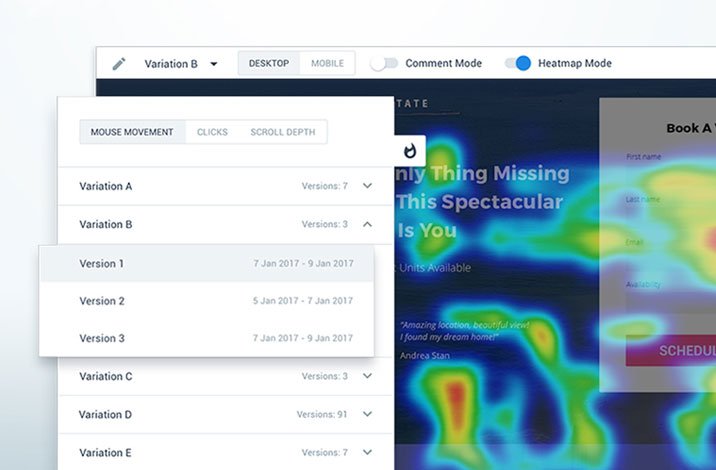Select the CLICKS tab
Viewport: 716px width, 470px height.
pyautogui.click(x=212, y=132)
